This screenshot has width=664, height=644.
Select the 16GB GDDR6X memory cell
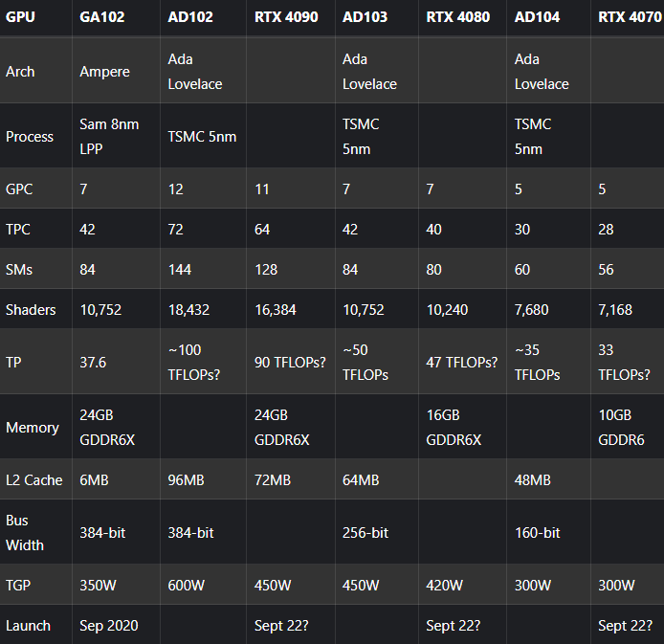point(454,428)
